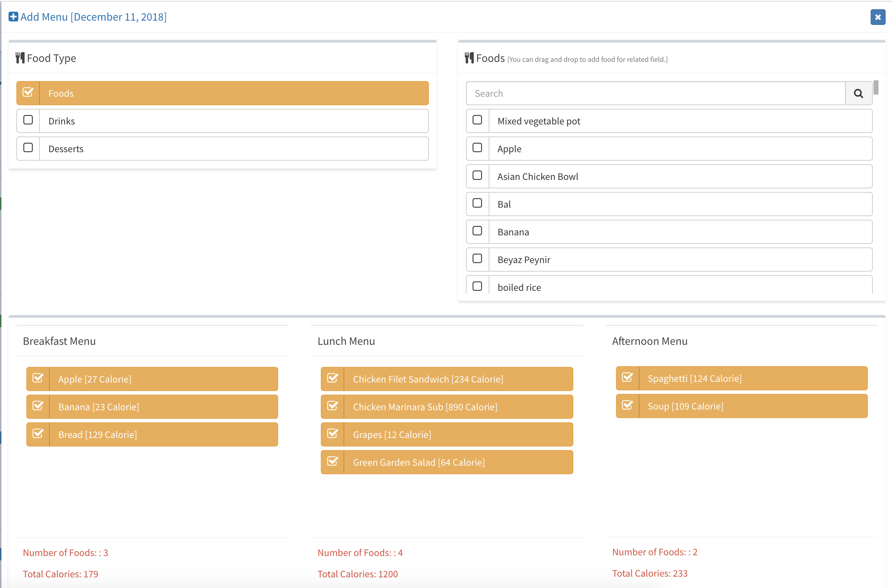Click the search magnifier icon
892x588 pixels.
pyautogui.click(x=858, y=93)
